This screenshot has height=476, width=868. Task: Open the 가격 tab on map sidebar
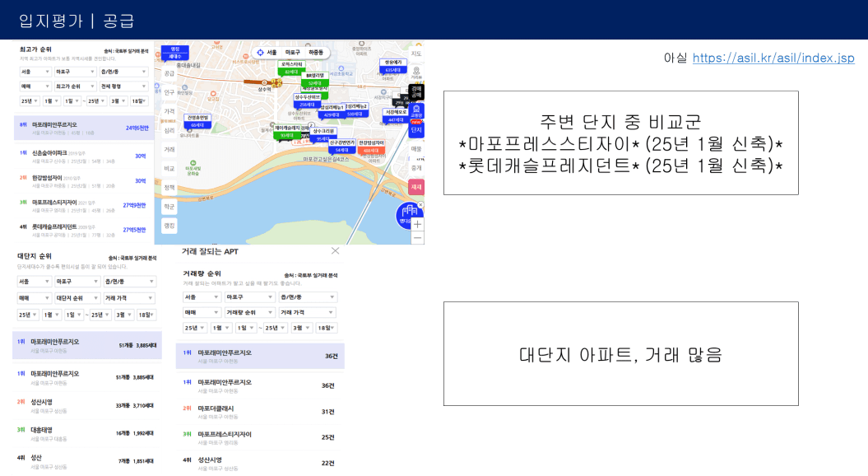(169, 111)
